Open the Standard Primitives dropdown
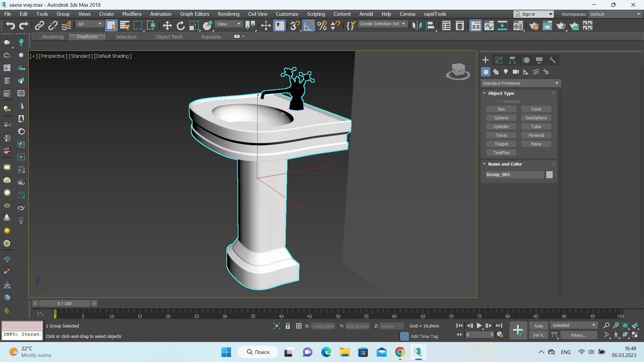644x362 pixels. [x=520, y=83]
